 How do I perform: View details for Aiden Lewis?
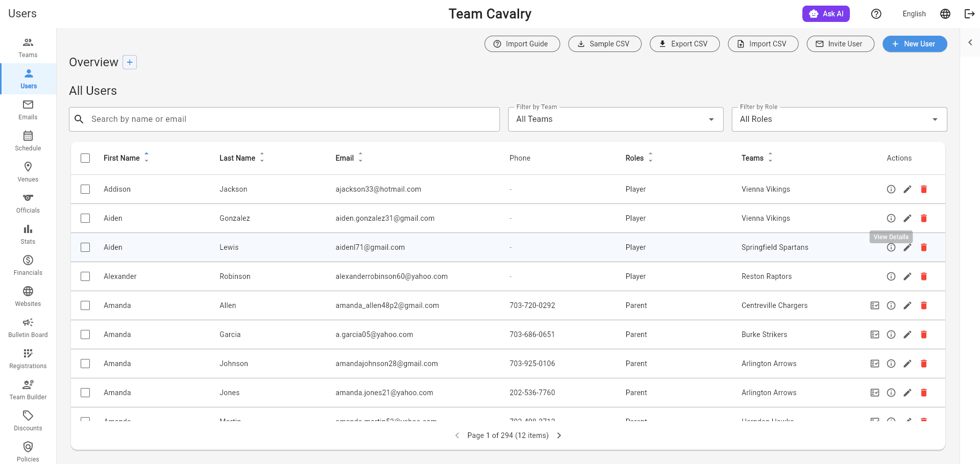point(891,247)
